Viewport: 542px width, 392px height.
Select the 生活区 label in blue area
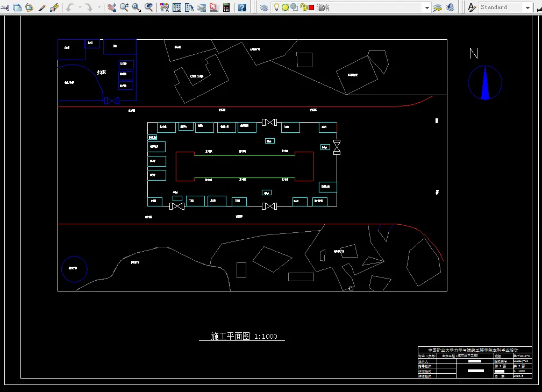[x=101, y=72]
